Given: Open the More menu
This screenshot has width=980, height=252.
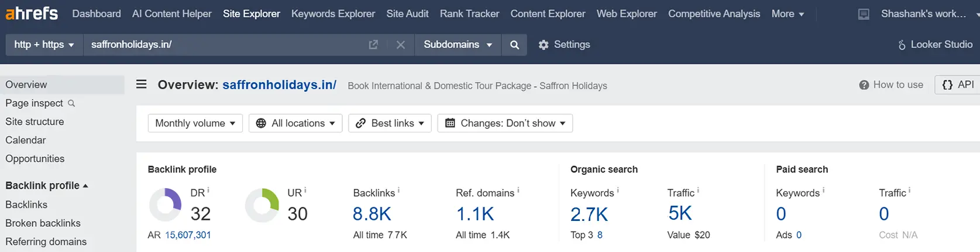Looking at the screenshot, I should pos(788,13).
